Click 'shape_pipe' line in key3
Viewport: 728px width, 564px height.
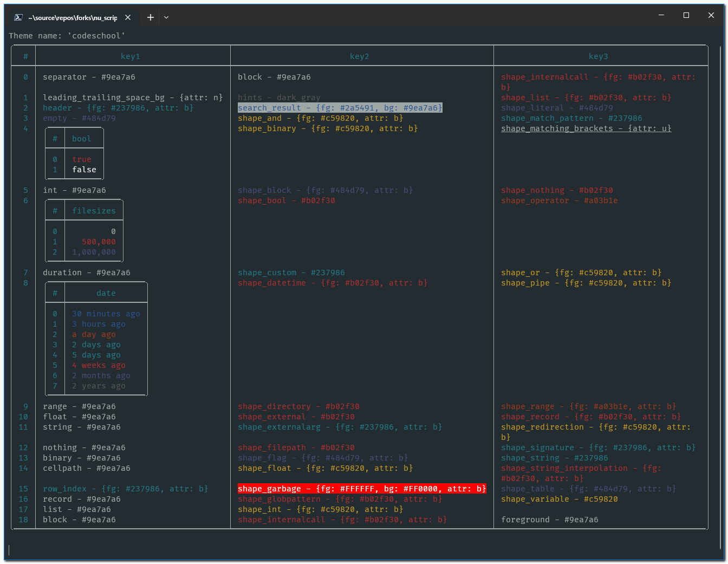(587, 283)
